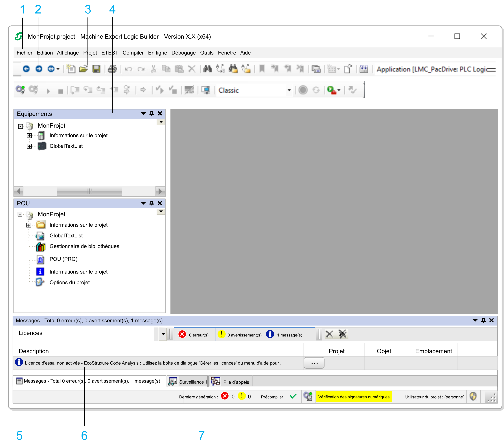Viewport: 504px width, 446px height.
Task: Expand Informations sur le projet in Equipements
Action: 29,136
